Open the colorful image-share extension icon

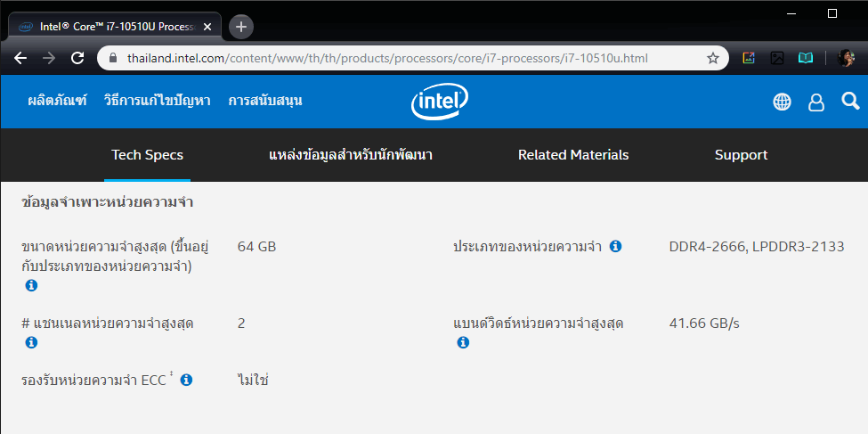tap(749, 59)
